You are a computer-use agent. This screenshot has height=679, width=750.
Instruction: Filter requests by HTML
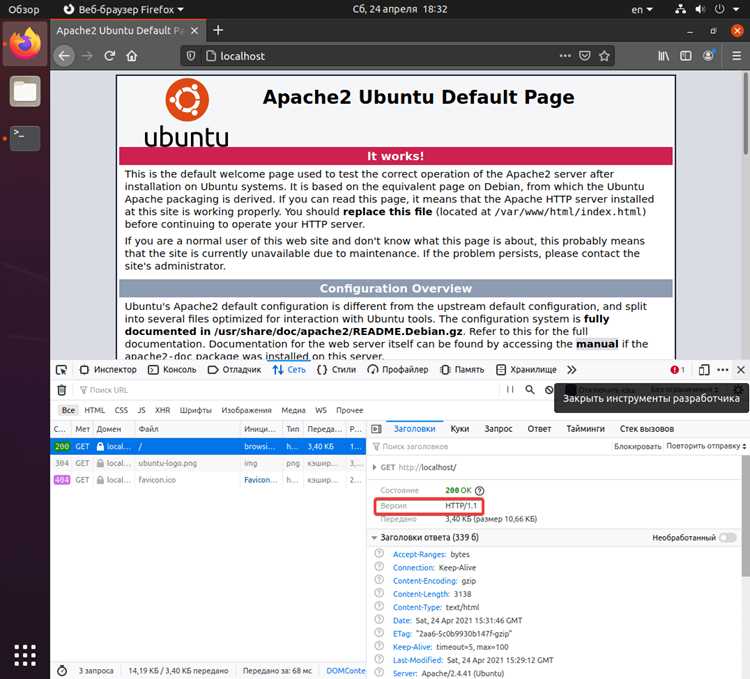coord(94,410)
